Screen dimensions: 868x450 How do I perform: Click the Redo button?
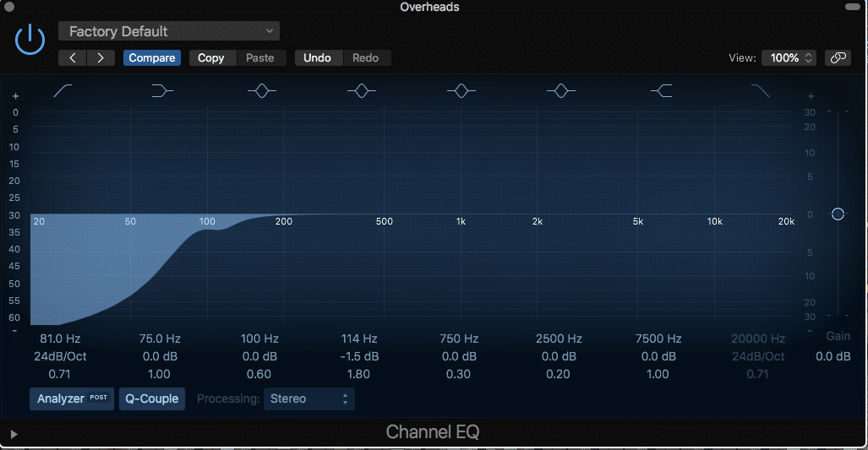(x=367, y=58)
